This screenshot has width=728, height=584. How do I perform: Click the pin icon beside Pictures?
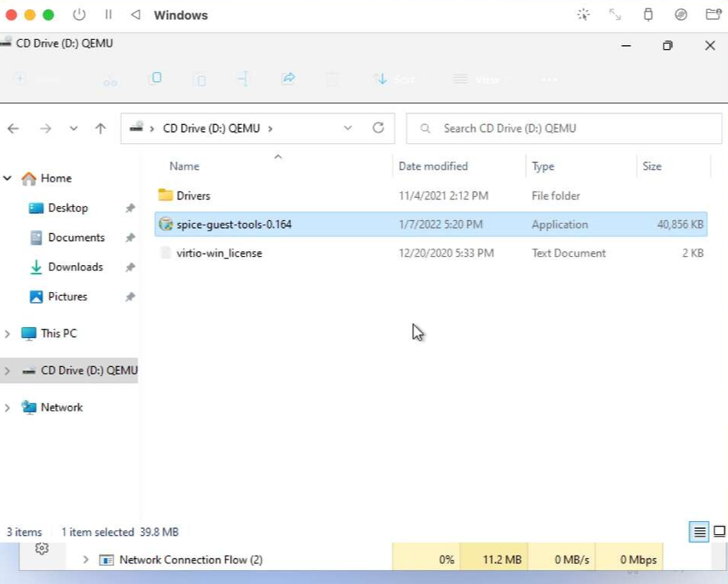click(x=130, y=297)
